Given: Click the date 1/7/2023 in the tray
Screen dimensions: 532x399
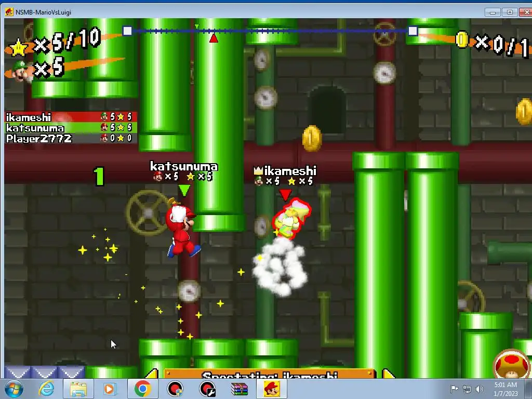Looking at the screenshot, I should pyautogui.click(x=506, y=394).
